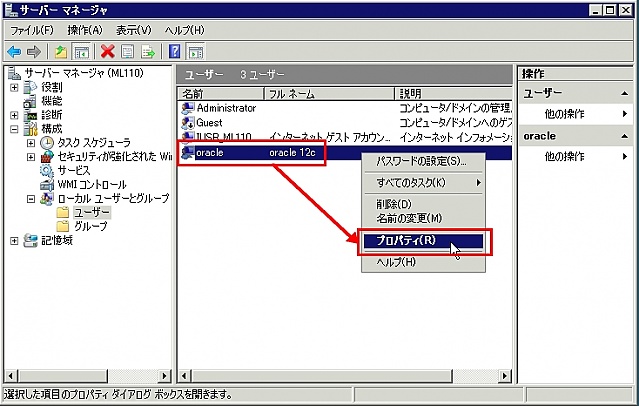Select the 構成 tree item

52,129
